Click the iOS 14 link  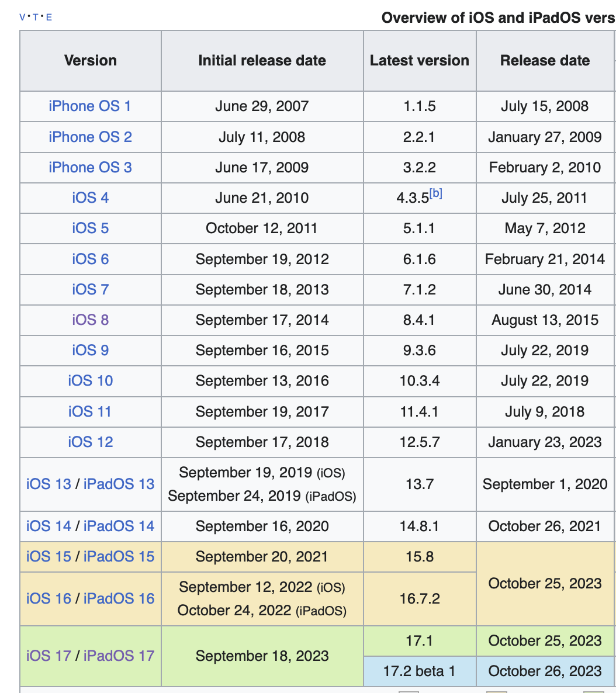point(49,526)
